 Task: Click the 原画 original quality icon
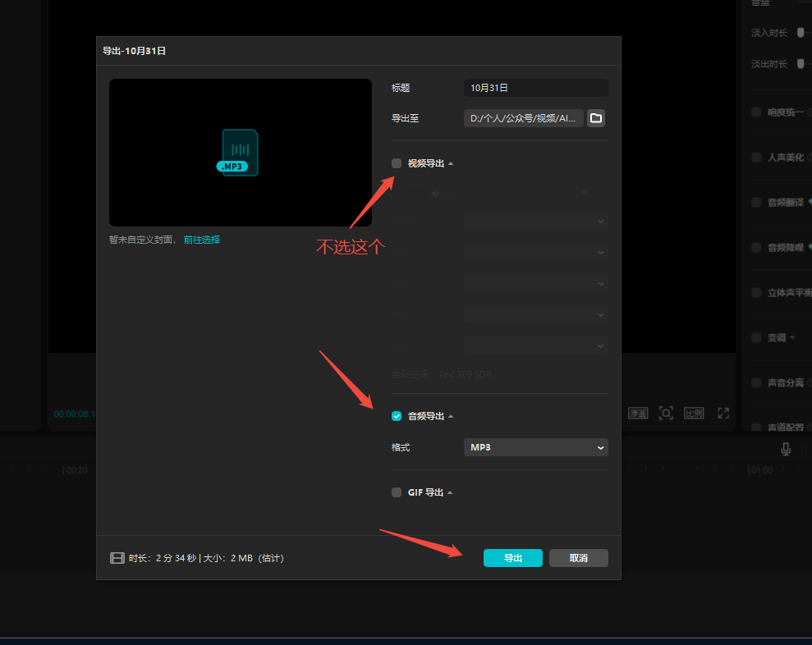pos(638,413)
